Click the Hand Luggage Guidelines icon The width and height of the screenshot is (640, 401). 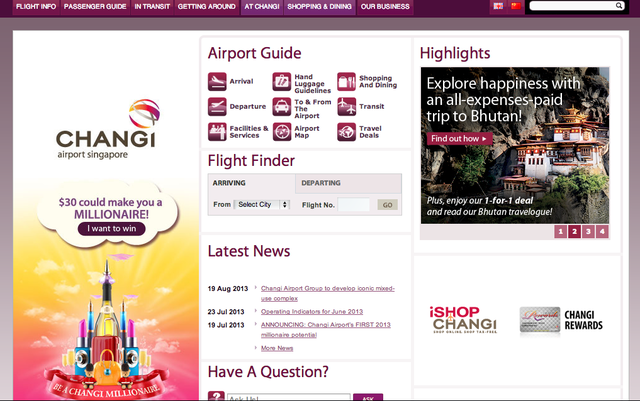point(282,82)
